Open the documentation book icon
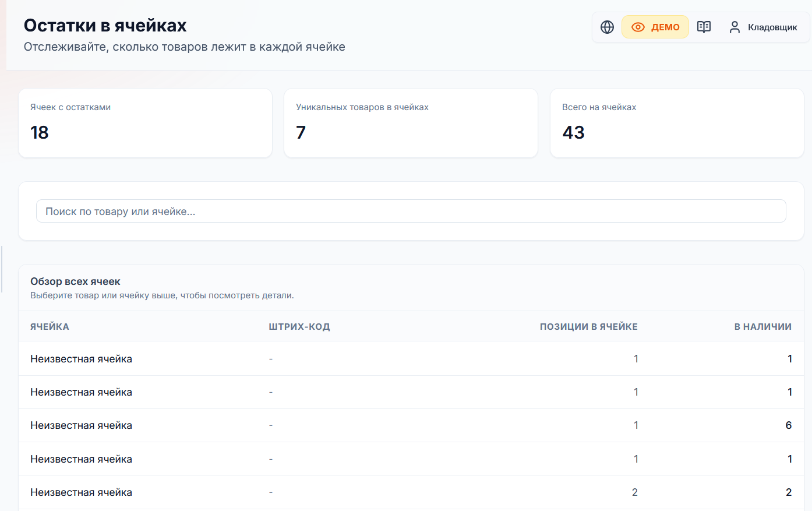 coord(704,27)
